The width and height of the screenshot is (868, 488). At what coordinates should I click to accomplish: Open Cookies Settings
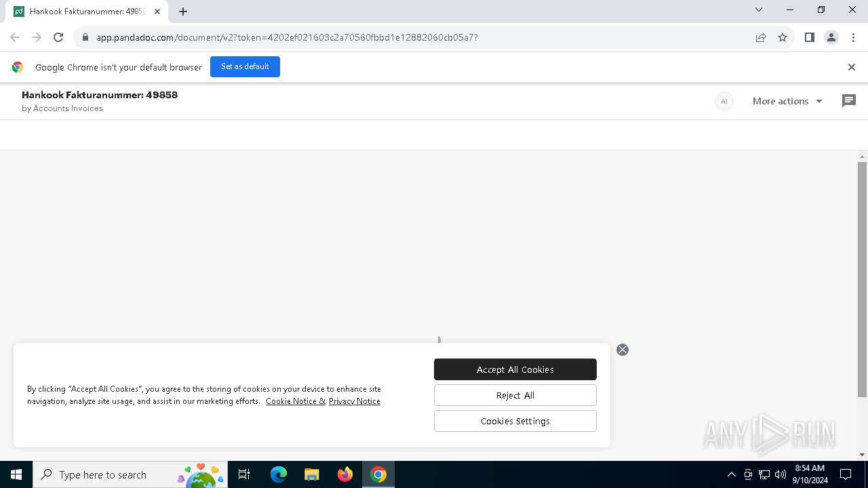(x=515, y=421)
